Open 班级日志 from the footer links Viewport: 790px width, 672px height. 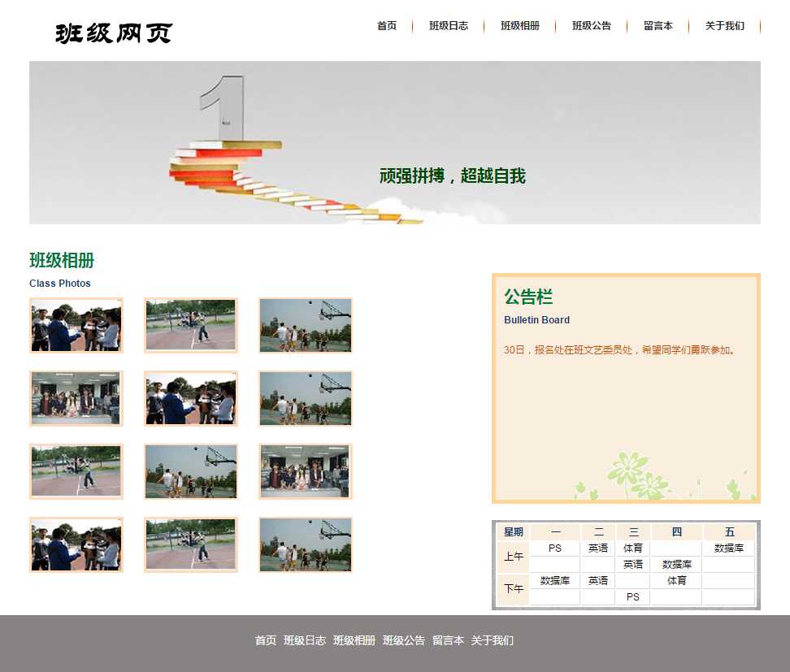coord(305,640)
